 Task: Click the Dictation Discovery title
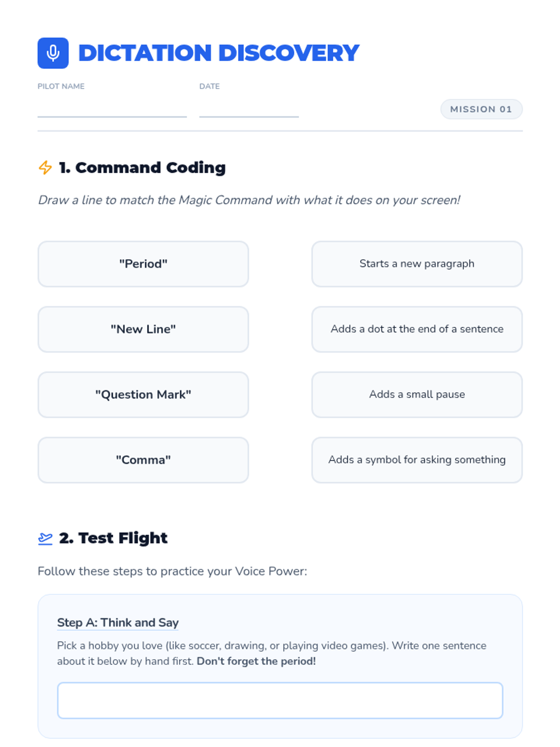tap(219, 53)
